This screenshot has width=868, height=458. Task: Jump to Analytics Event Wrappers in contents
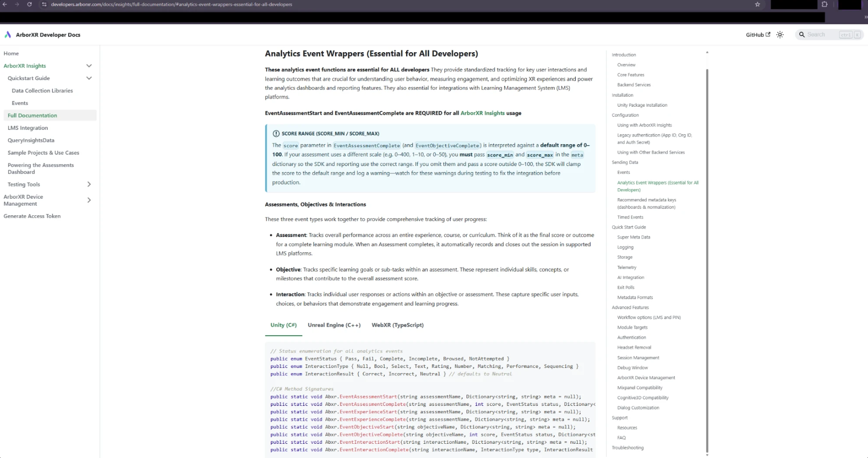click(x=658, y=186)
